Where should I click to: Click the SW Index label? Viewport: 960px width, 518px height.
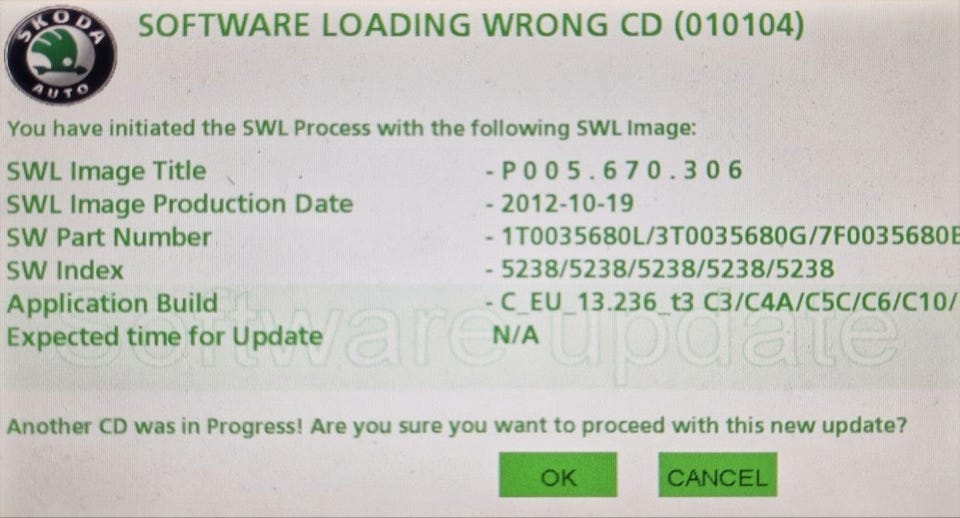(x=65, y=270)
